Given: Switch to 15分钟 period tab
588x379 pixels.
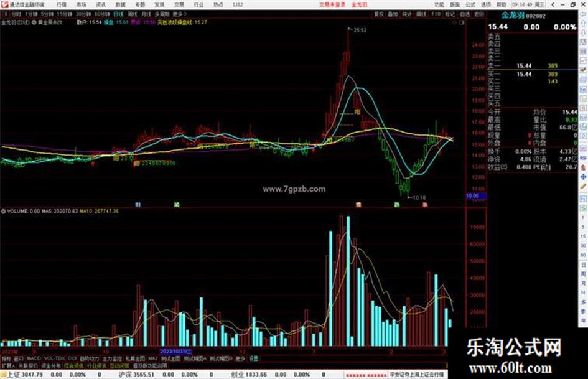Looking at the screenshot, I should [65, 14].
